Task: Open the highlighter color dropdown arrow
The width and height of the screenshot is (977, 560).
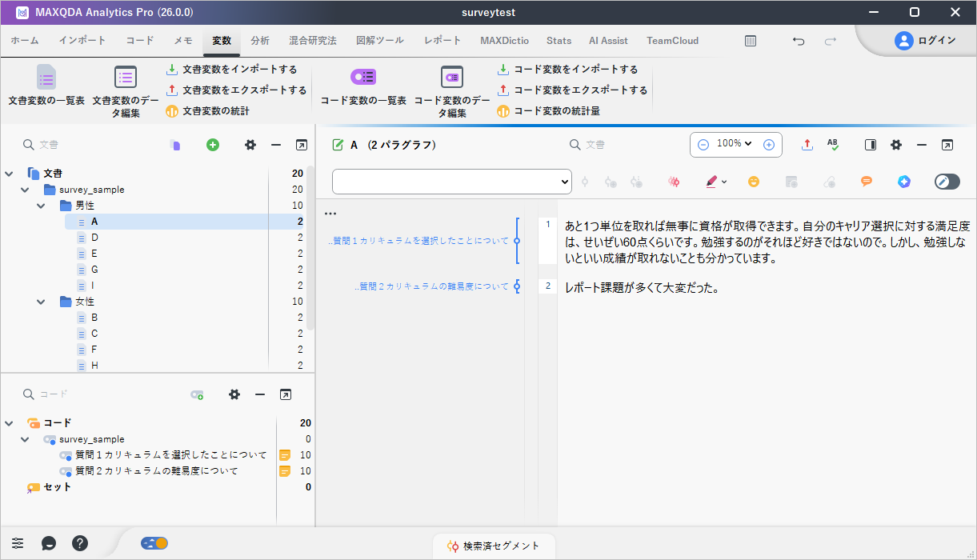Action: [x=724, y=182]
